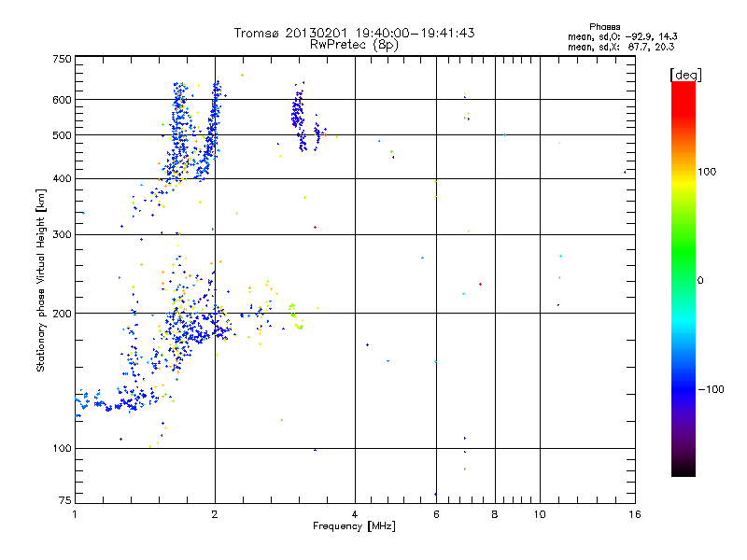Click the plot title 'Tromsø 20130201 19:40:00-19:41:43'
Screen dimensions: 747x560
coord(354,33)
